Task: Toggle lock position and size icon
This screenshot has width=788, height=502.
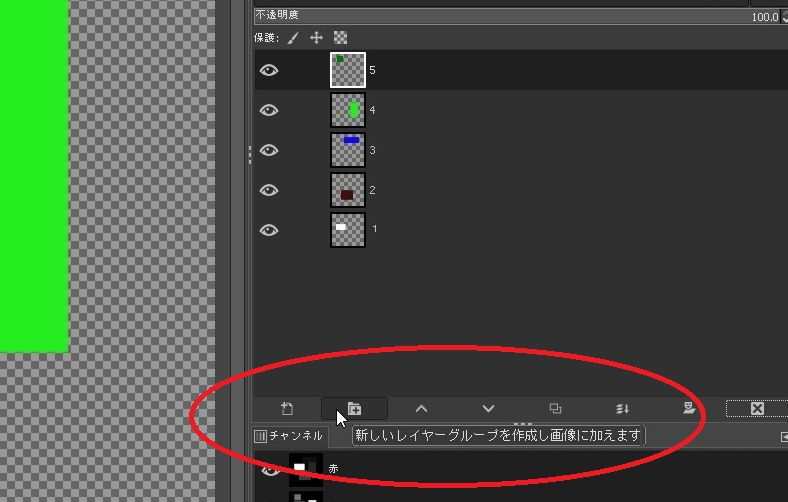Action: (317, 38)
